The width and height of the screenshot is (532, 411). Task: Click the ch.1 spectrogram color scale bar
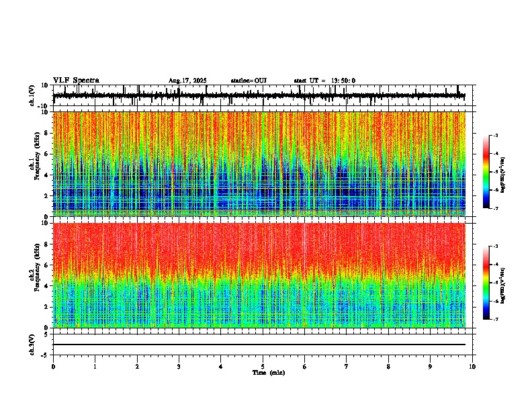point(486,172)
